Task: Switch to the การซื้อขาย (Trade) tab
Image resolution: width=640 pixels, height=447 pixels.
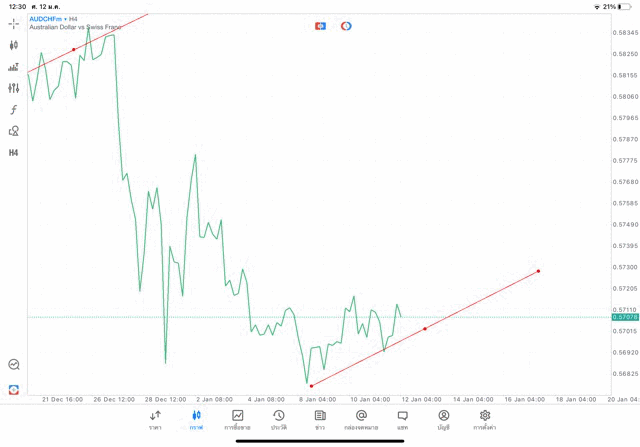Action: [x=237, y=420]
